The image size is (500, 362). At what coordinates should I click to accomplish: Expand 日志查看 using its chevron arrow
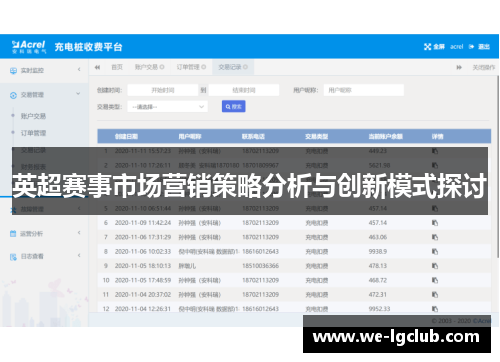click(79, 255)
